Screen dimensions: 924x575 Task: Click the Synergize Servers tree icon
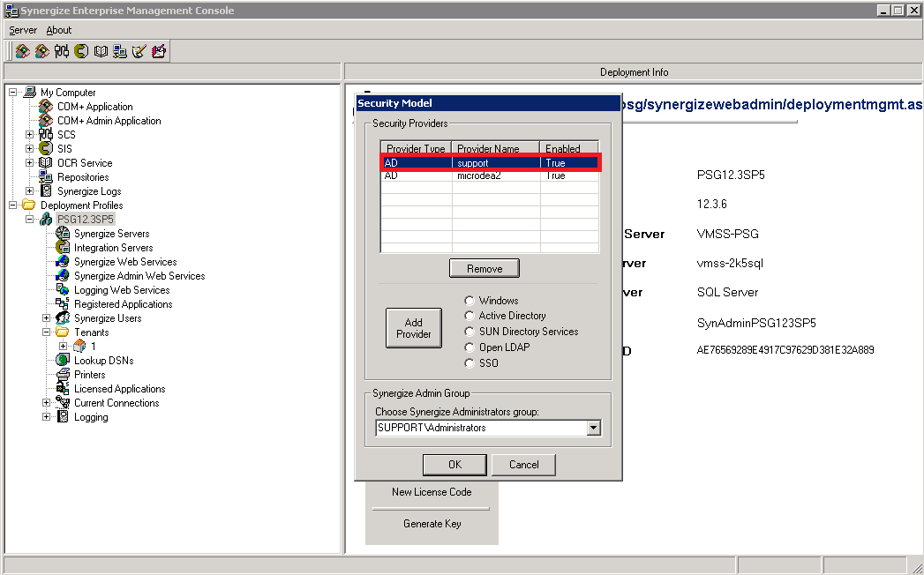pos(63,234)
